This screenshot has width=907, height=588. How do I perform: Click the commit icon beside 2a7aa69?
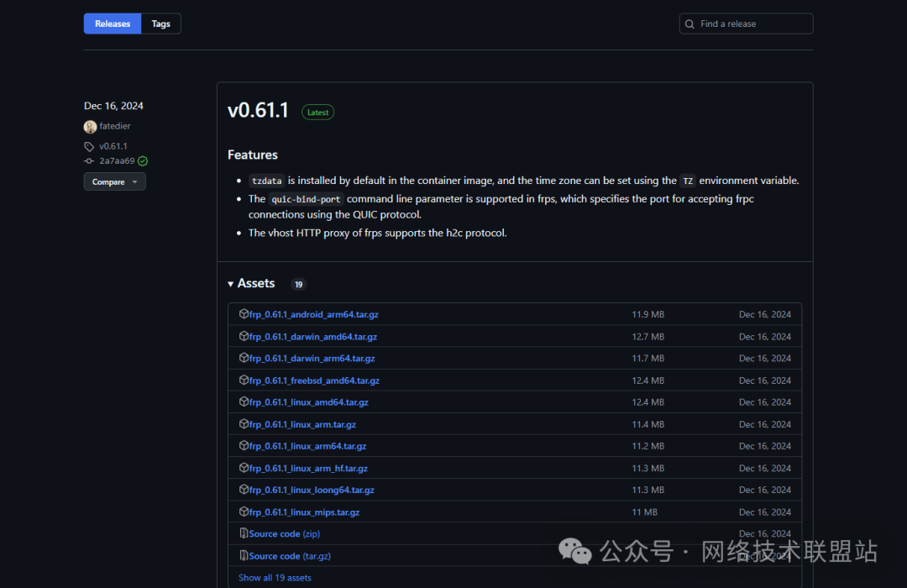[x=89, y=161]
